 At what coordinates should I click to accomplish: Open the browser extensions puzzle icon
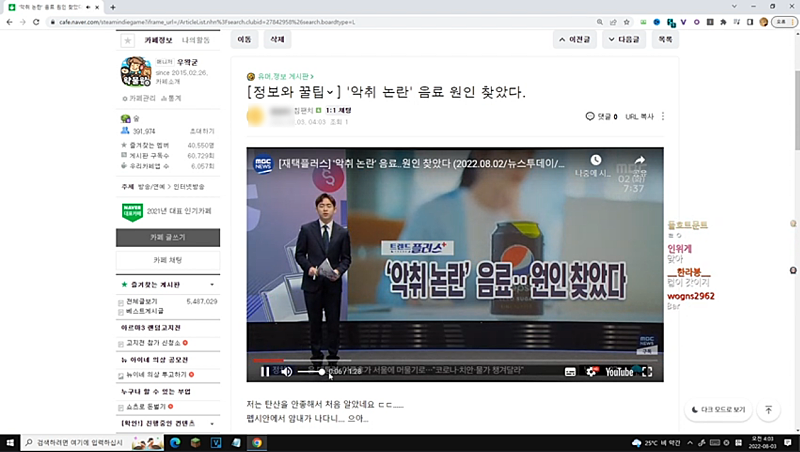pyautogui.click(x=723, y=22)
